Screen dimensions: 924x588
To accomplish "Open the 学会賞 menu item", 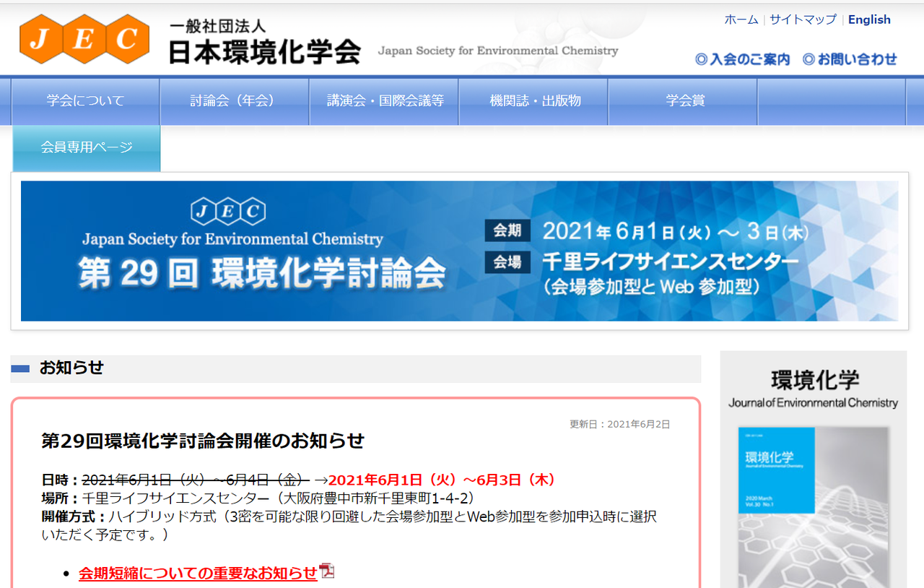I will [683, 101].
